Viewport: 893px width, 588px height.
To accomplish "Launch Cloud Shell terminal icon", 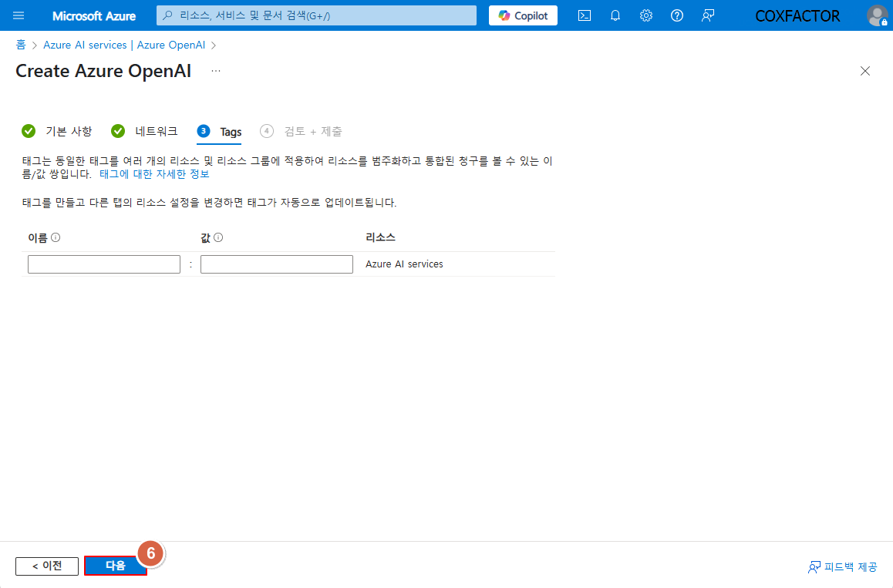I will point(585,15).
